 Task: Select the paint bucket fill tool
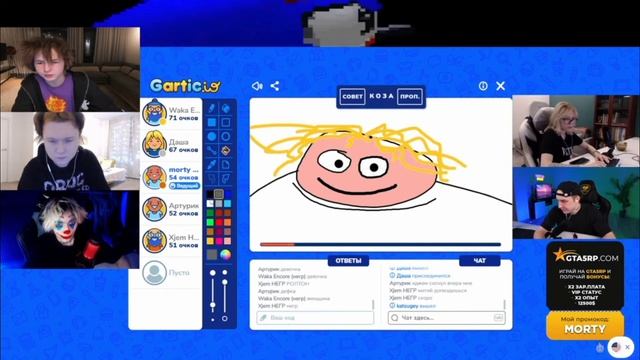[x=225, y=151]
